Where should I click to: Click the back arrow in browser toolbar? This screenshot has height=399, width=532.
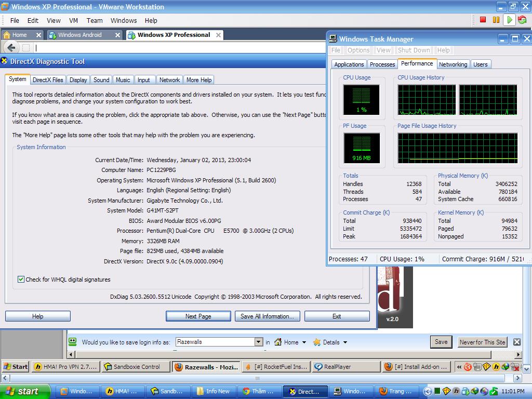click(x=11, y=47)
